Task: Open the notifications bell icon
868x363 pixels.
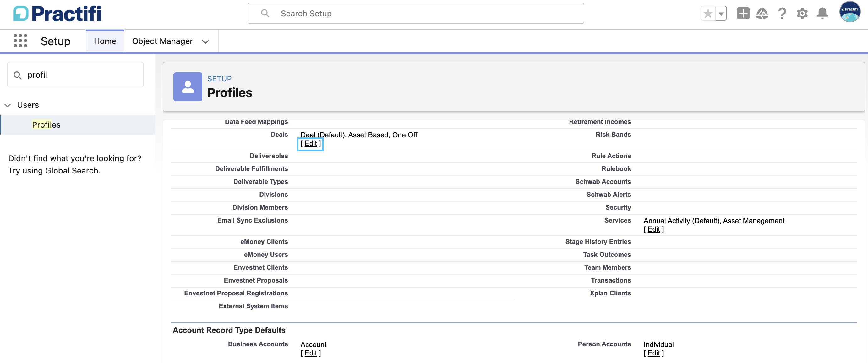Action: point(822,14)
